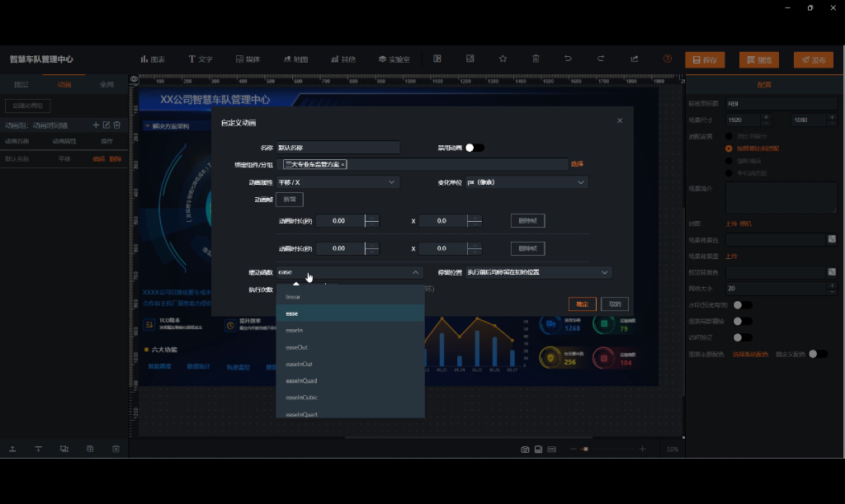Click the orange 确定 confirm button
This screenshot has height=504, width=845.
(x=582, y=304)
